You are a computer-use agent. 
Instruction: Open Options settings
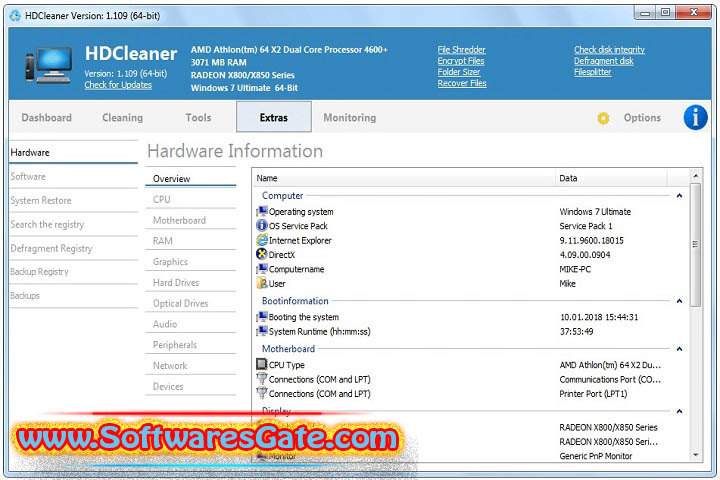click(642, 118)
